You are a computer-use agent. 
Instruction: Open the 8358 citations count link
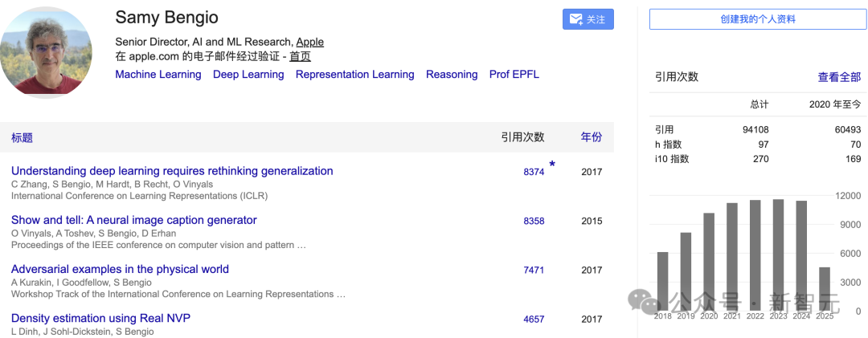tap(534, 222)
